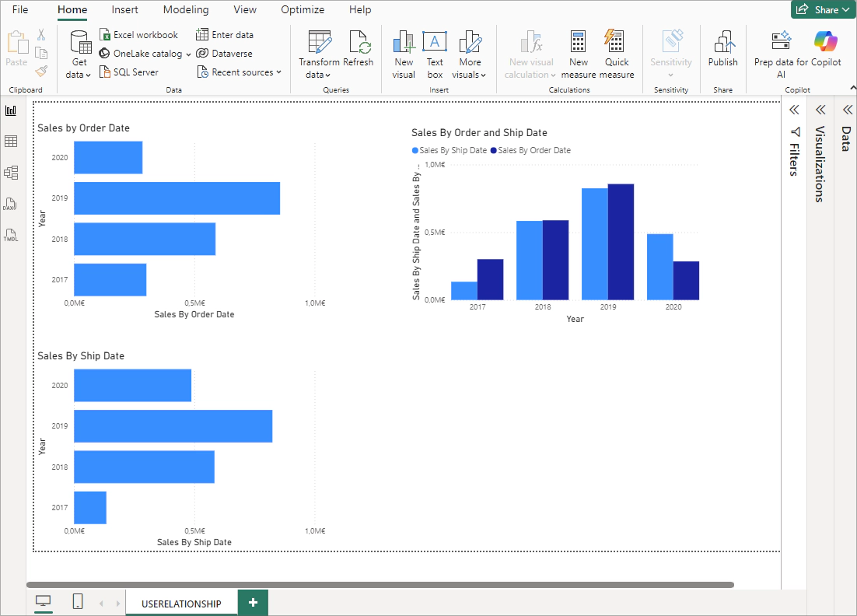Switch to mobile layout view
The width and height of the screenshot is (857, 616).
pos(78,602)
